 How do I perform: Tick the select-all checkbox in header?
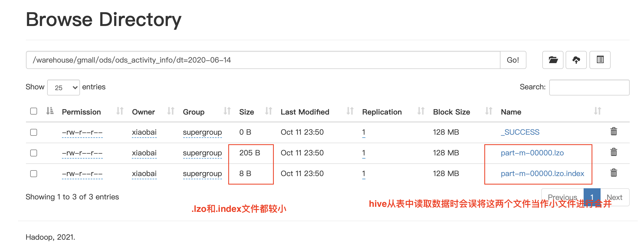click(34, 111)
